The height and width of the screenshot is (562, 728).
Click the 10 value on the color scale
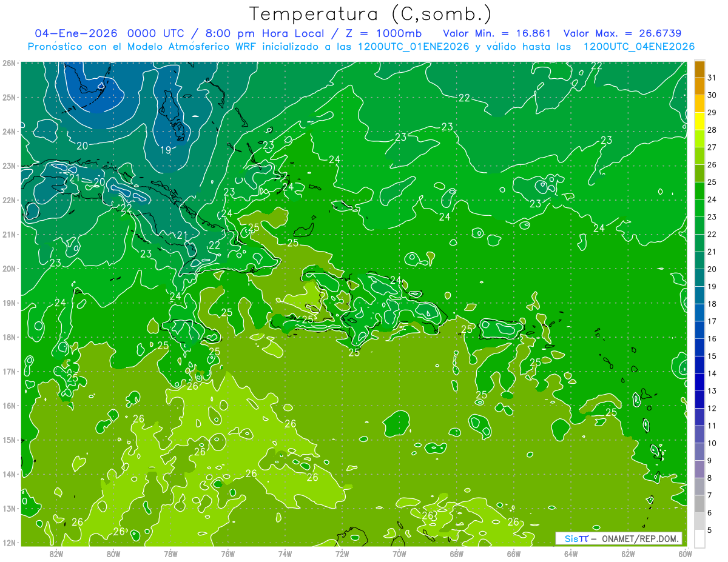pos(712,443)
